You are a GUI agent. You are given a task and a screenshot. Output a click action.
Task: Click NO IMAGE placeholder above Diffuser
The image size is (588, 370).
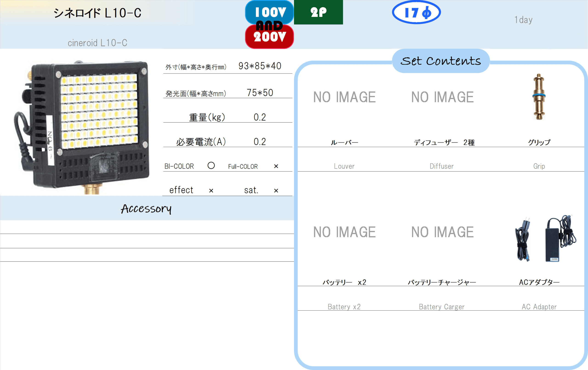[x=442, y=97]
